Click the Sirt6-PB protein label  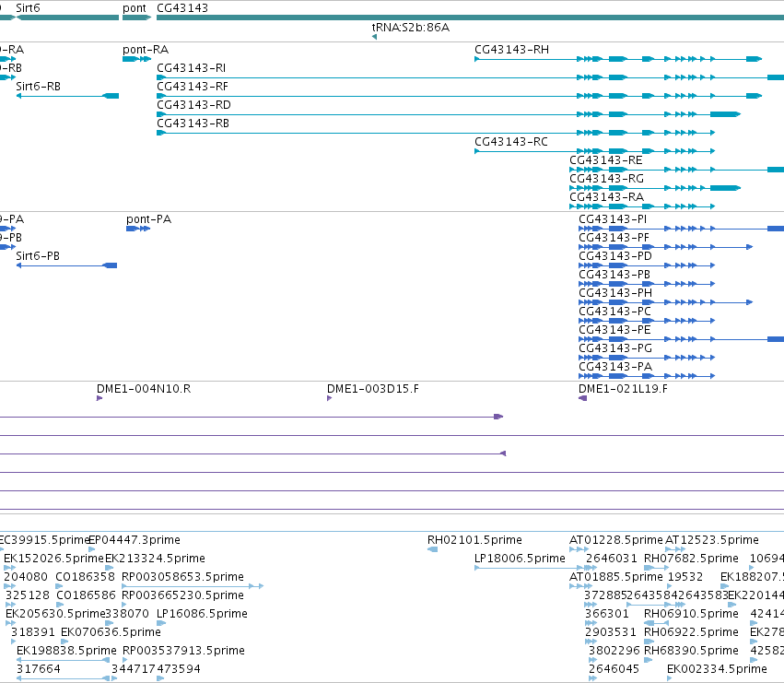click(38, 256)
